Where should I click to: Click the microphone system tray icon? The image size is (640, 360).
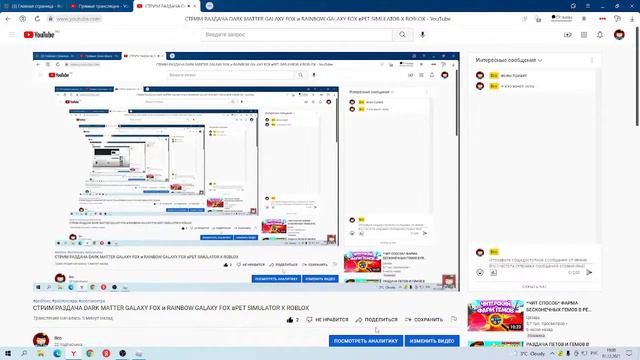click(568, 353)
